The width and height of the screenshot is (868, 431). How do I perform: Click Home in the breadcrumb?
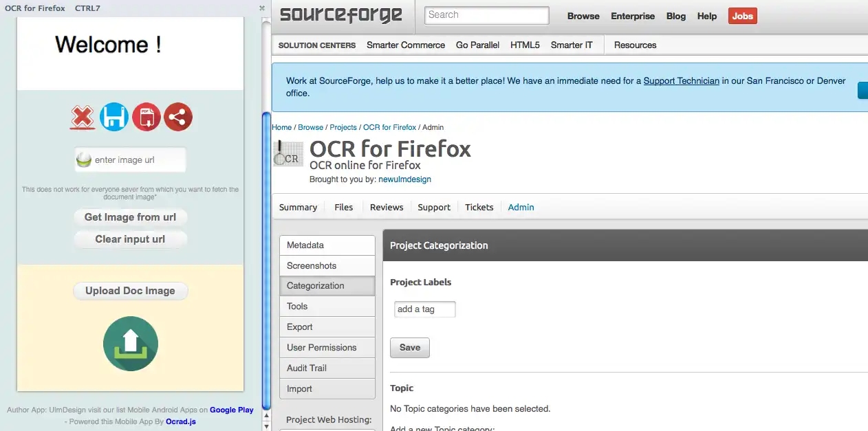(x=282, y=127)
